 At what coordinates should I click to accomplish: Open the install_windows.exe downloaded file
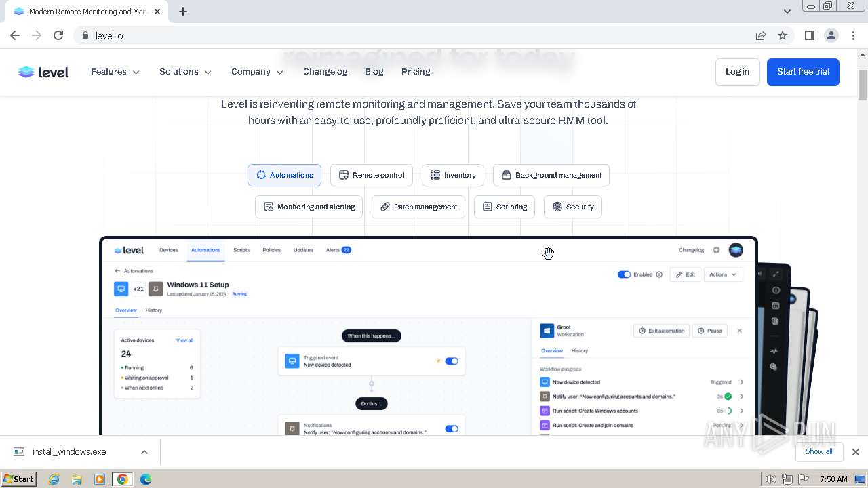69,452
